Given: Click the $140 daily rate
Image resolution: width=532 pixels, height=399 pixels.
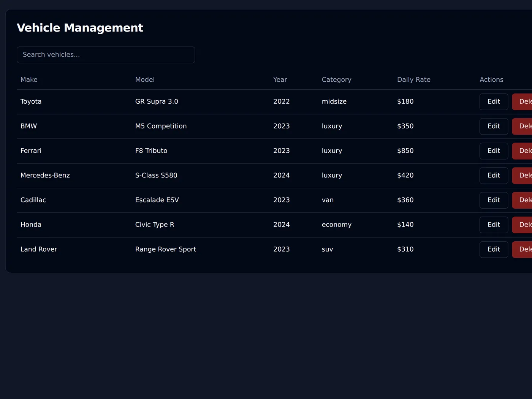Looking at the screenshot, I should 405,225.
